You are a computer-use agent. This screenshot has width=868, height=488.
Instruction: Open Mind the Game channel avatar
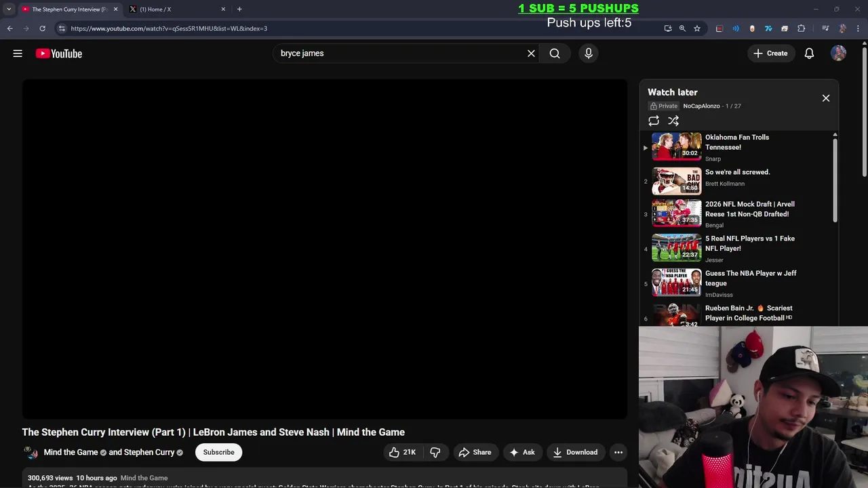click(x=31, y=452)
